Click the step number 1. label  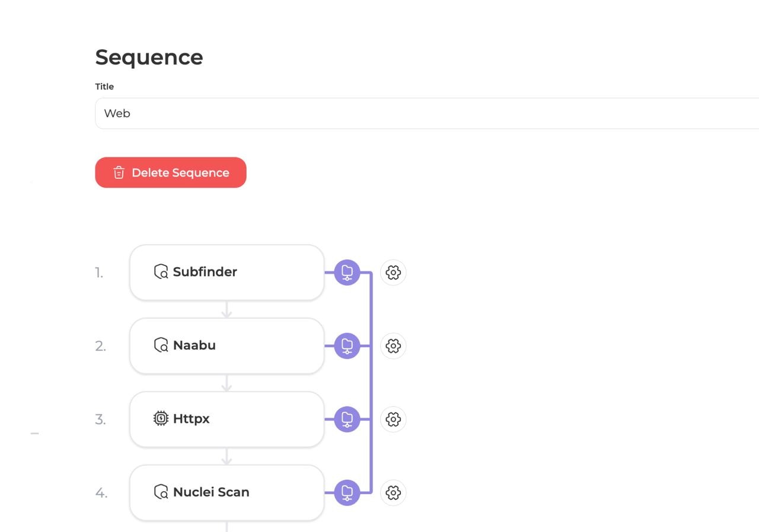point(99,273)
